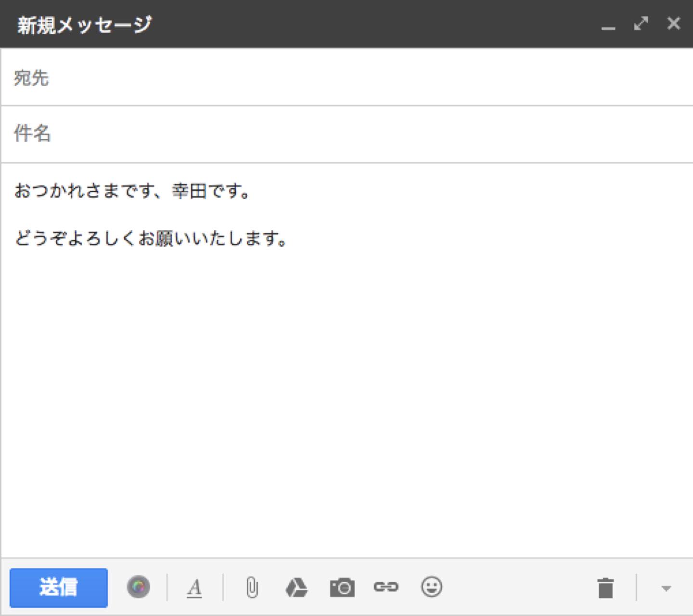Image resolution: width=693 pixels, height=616 pixels.
Task: Expand the compose window to full screen
Action: [641, 23]
